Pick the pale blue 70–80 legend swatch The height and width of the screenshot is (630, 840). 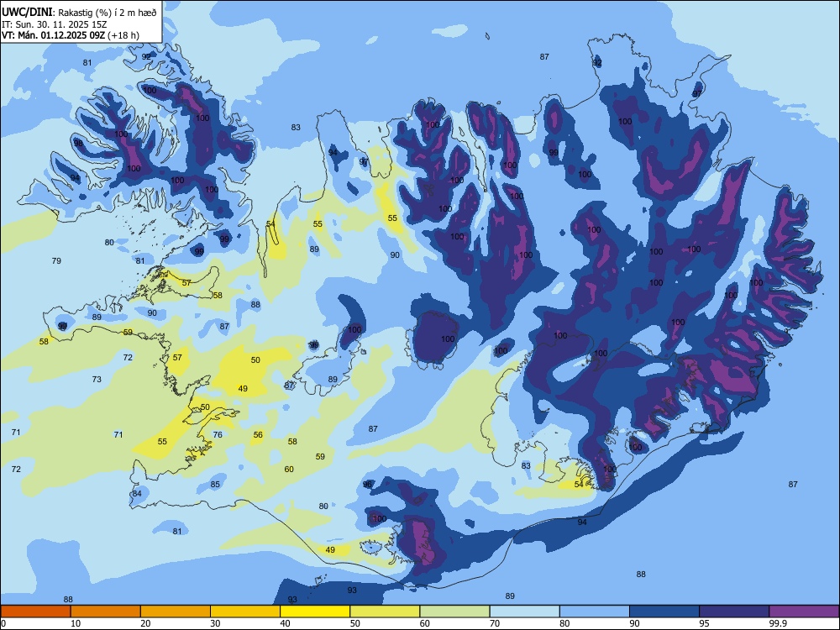(524, 612)
